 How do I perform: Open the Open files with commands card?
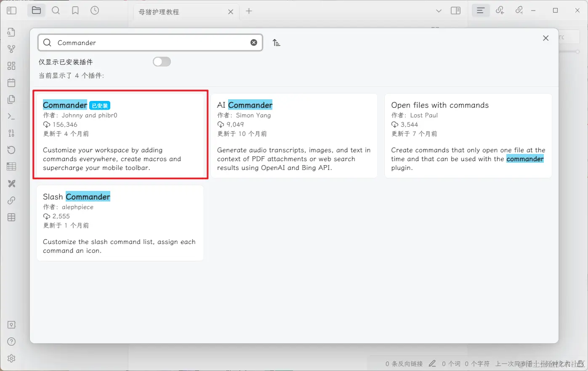click(x=468, y=135)
